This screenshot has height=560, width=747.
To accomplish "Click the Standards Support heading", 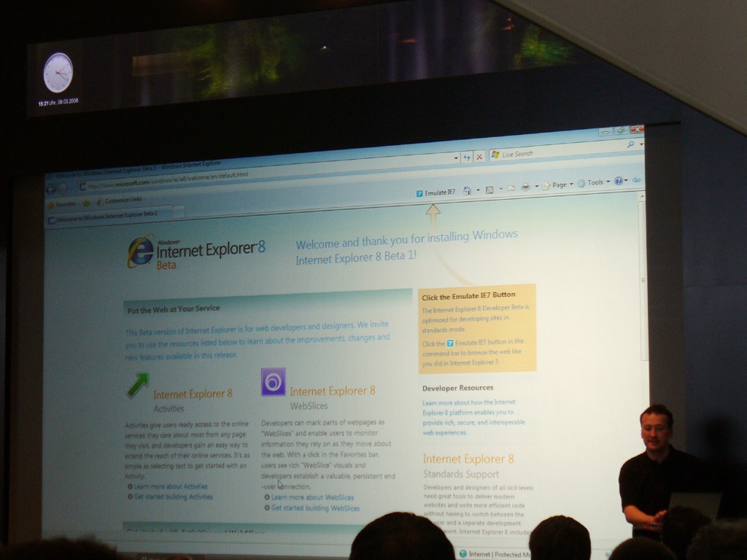I will click(461, 474).
